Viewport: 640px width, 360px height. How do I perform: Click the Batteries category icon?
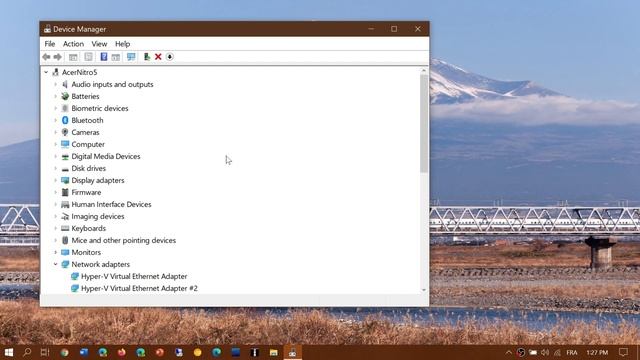pos(65,96)
